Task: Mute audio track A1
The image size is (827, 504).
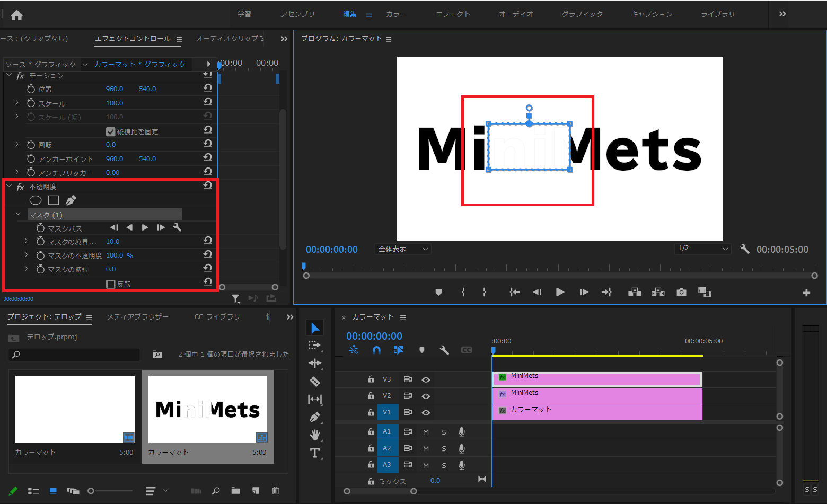Action: pos(426,431)
